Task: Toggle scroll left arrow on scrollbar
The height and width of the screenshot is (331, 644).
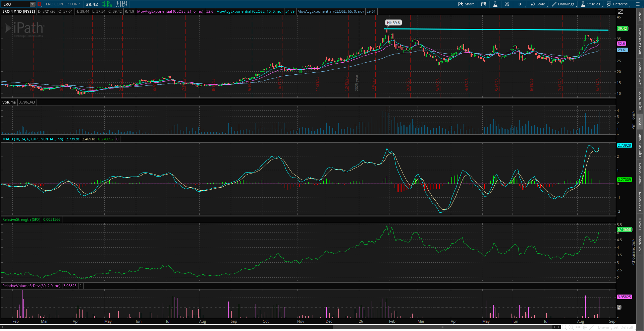Action: click(554, 327)
